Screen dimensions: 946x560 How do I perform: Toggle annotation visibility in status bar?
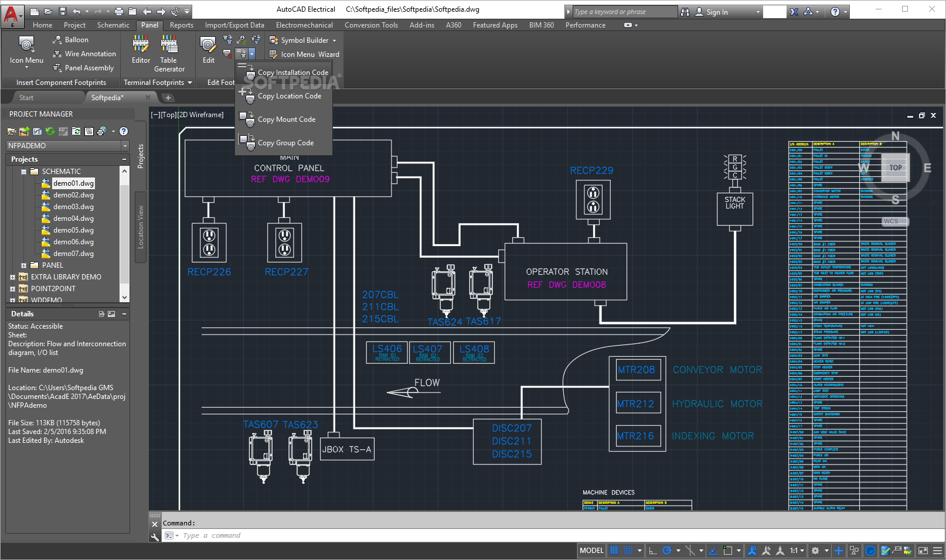pyautogui.click(x=753, y=551)
